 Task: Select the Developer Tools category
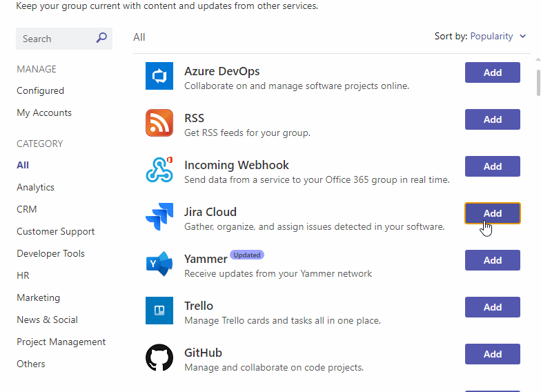[x=51, y=254]
